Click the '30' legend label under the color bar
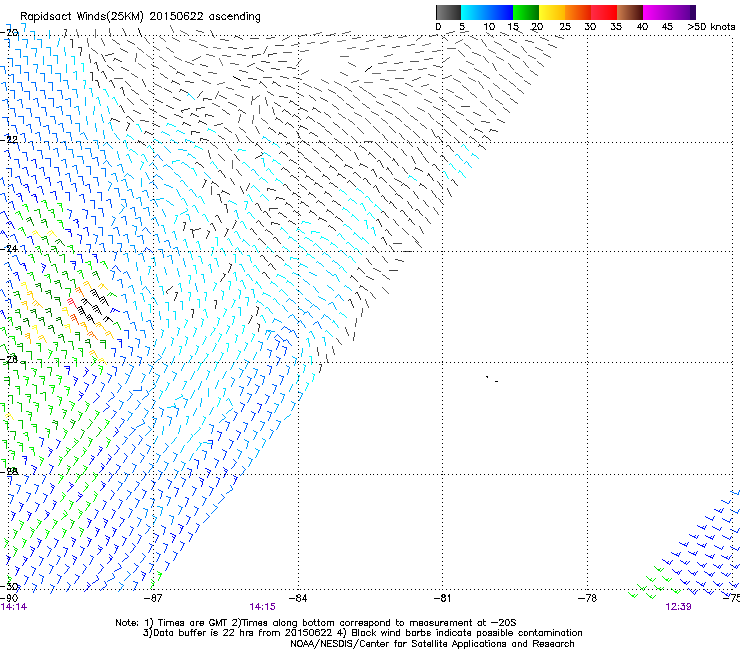 pos(590,27)
